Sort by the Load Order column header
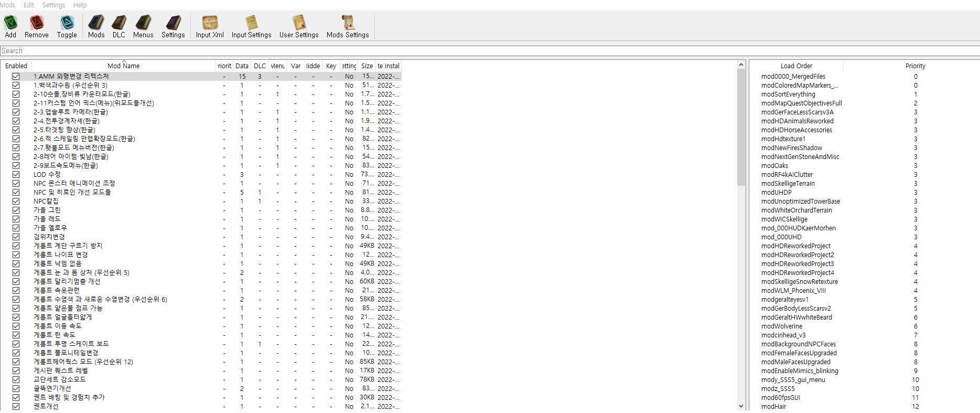The image size is (980, 413). pyautogui.click(x=796, y=66)
